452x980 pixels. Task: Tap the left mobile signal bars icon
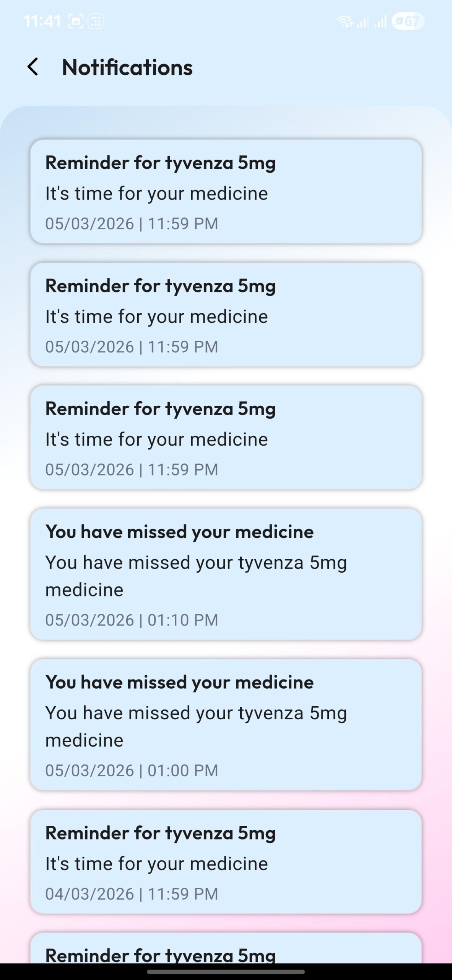click(x=363, y=21)
